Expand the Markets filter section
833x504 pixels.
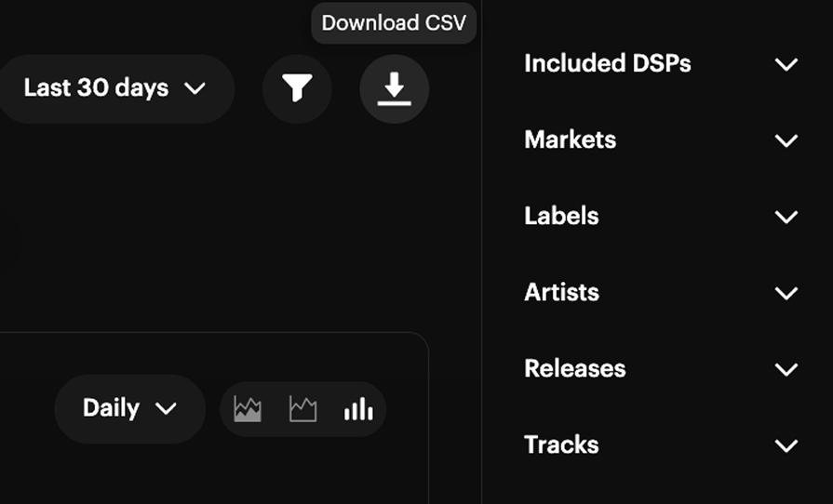point(661,140)
